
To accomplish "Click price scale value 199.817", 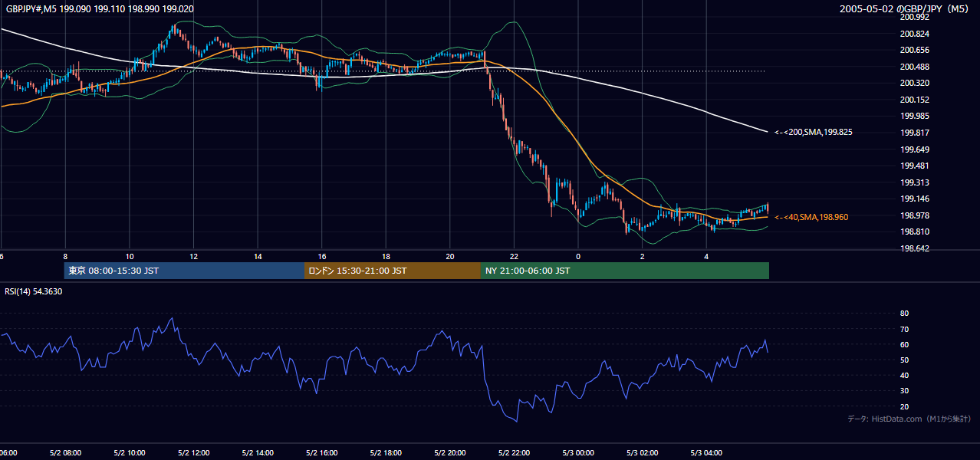I will click(x=913, y=133).
